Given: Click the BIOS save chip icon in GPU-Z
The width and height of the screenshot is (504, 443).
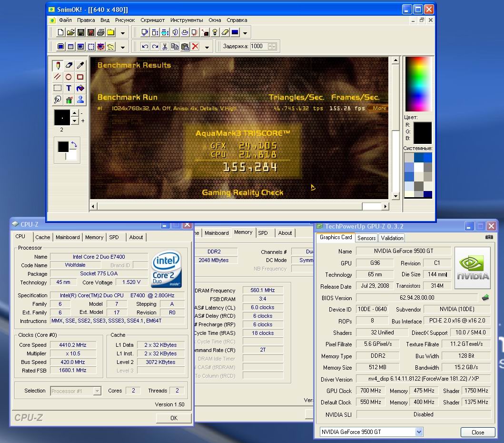Looking at the screenshot, I should coord(485,298).
